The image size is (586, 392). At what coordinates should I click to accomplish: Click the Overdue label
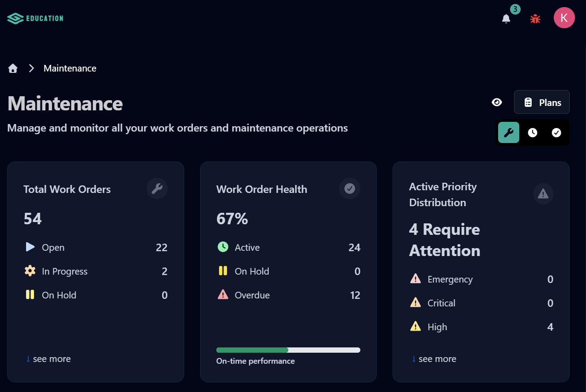pyautogui.click(x=252, y=295)
